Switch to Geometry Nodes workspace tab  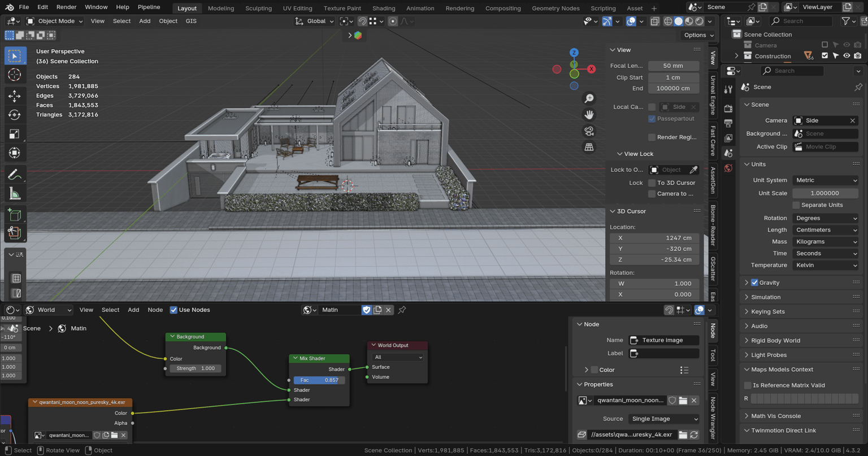point(555,8)
